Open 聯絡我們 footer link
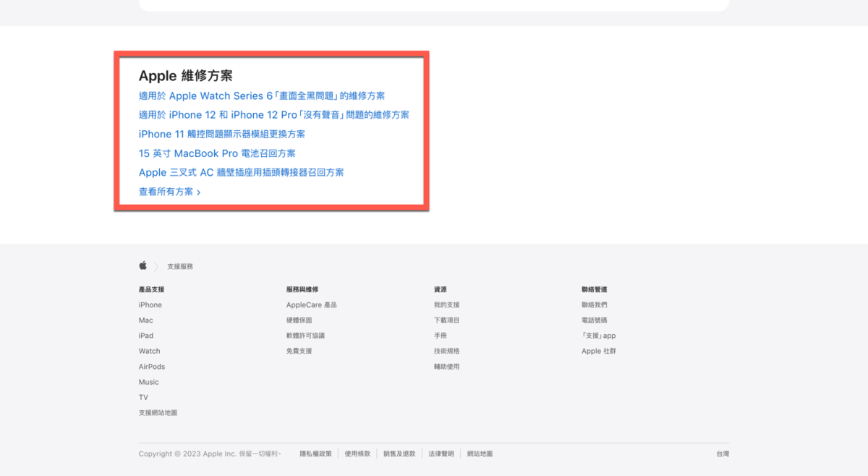This screenshot has height=476, width=868. point(595,305)
